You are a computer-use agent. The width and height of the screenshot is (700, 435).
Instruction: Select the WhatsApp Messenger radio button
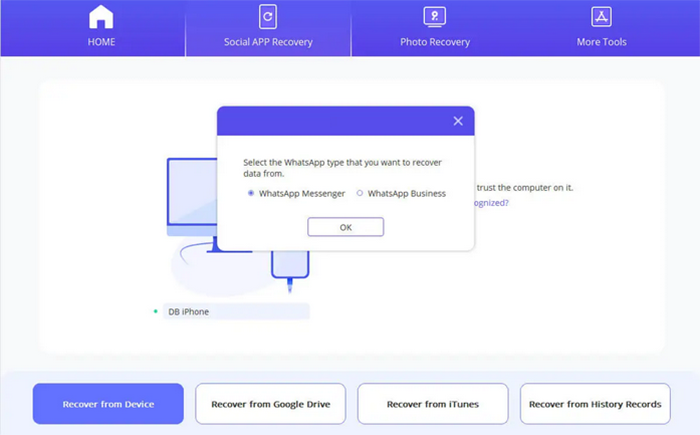tap(251, 193)
